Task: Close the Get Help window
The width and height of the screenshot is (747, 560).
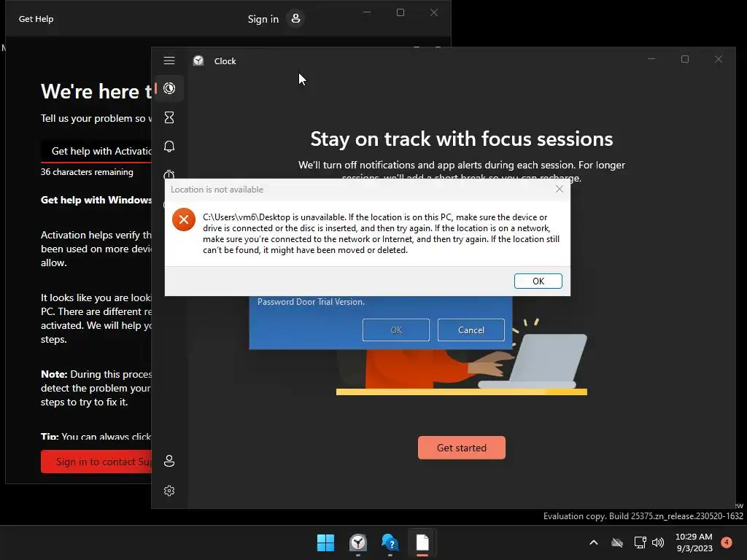Action: (x=433, y=12)
